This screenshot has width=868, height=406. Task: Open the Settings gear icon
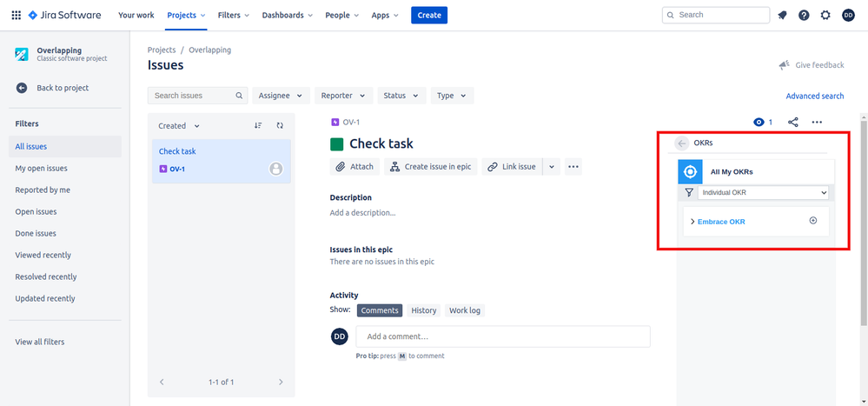(x=825, y=15)
